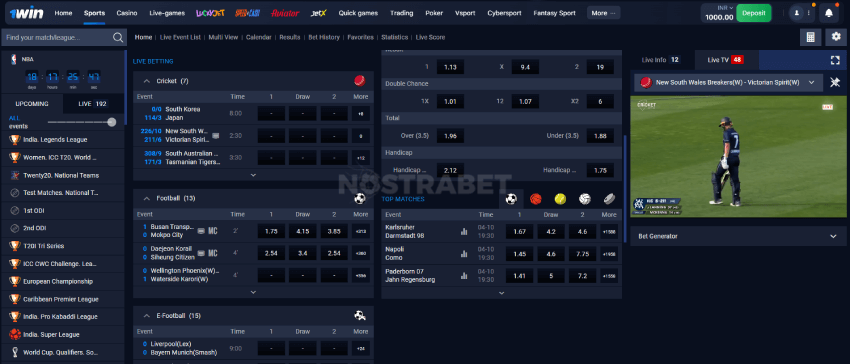The image size is (850, 364).
Task: Open Live-games section
Action: [x=167, y=13]
